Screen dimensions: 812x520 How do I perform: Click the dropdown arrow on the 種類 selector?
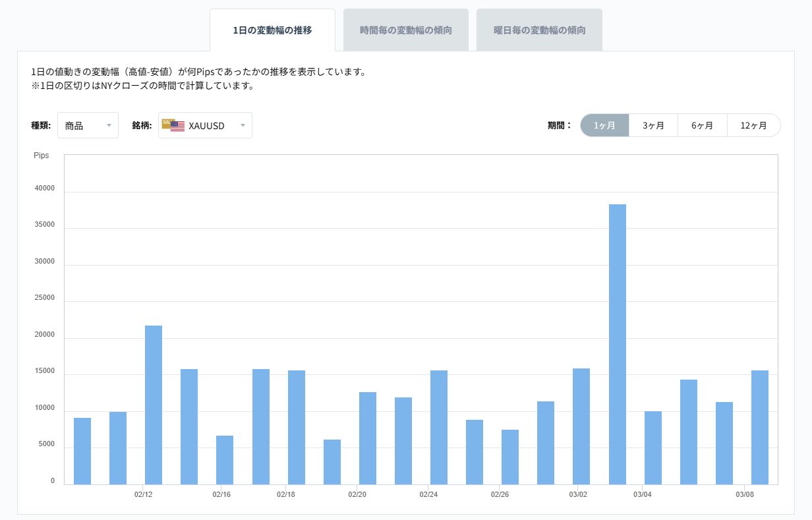point(109,125)
